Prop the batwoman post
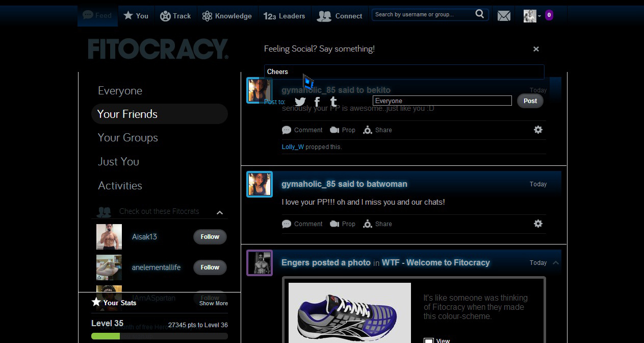The image size is (644, 343). (343, 224)
